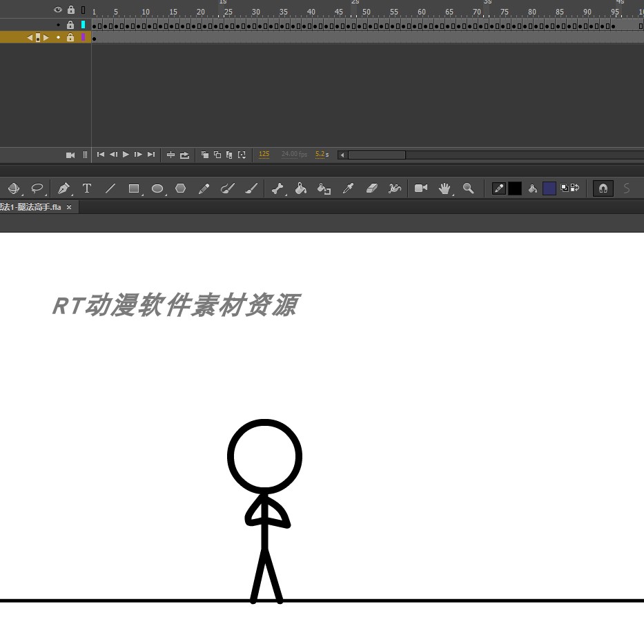The height and width of the screenshot is (644, 644).
Task: Select the Width tool
Action: [x=395, y=188]
